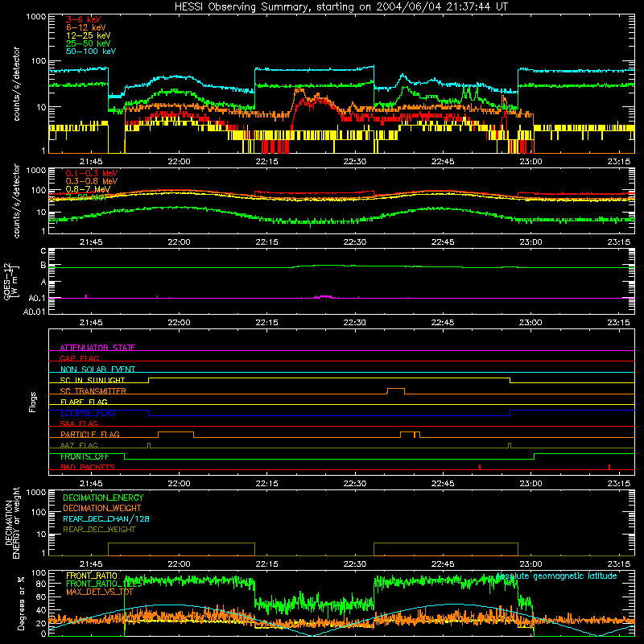Select the 6-12 keV legend label
The height and width of the screenshot is (644, 644).
pos(86,27)
